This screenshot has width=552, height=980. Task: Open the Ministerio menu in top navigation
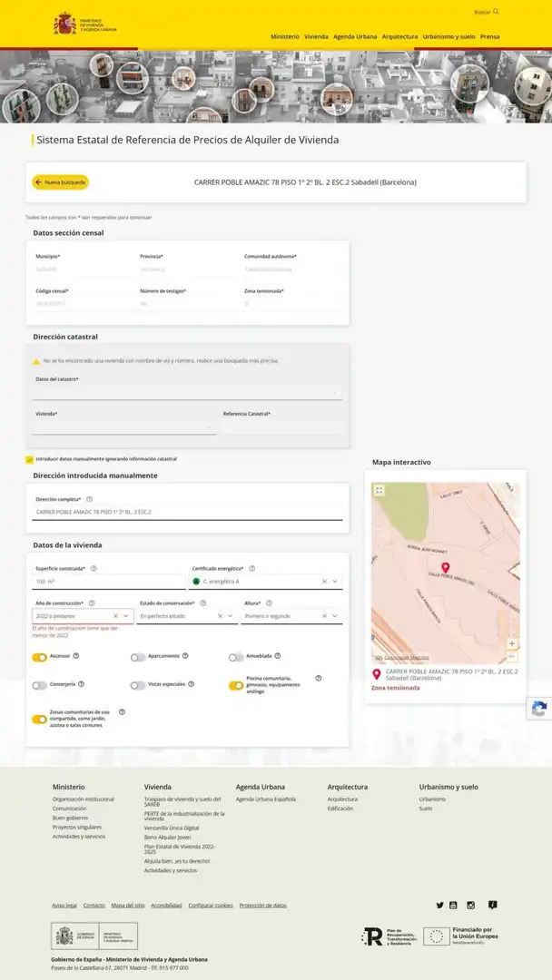(x=285, y=36)
